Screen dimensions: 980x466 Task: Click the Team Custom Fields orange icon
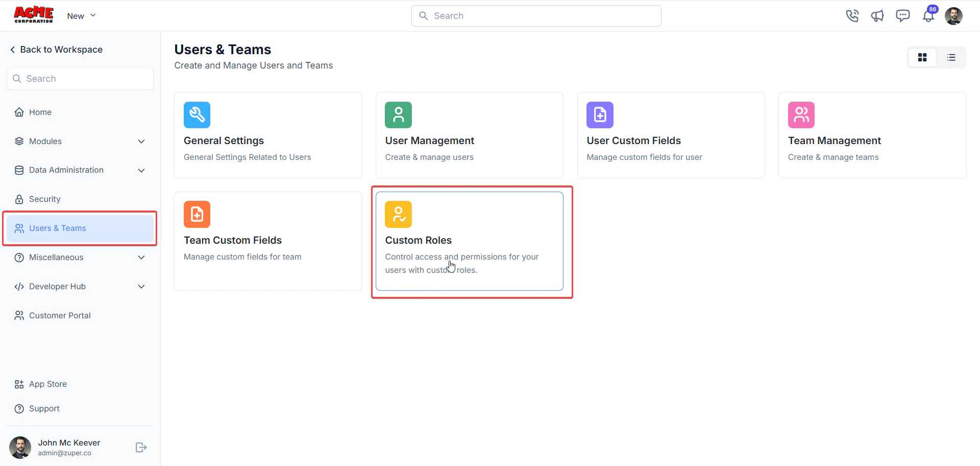pos(197,215)
